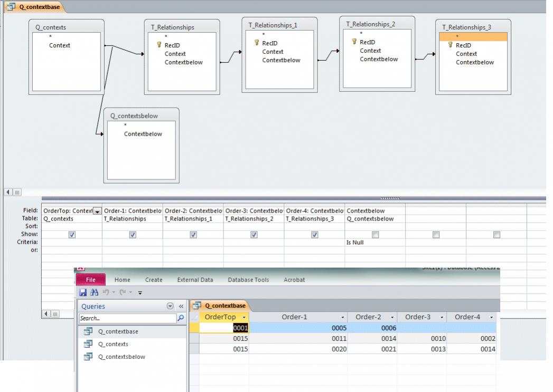Click the 0020 value in Order-1 column
Image resolution: width=553 pixels, height=392 pixels.
339,349
